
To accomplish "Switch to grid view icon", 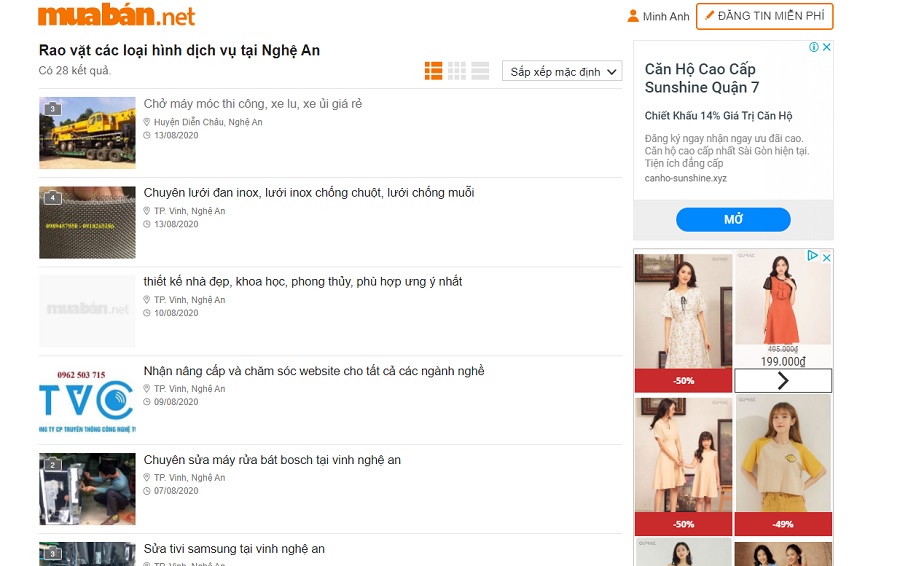I will coord(457,71).
